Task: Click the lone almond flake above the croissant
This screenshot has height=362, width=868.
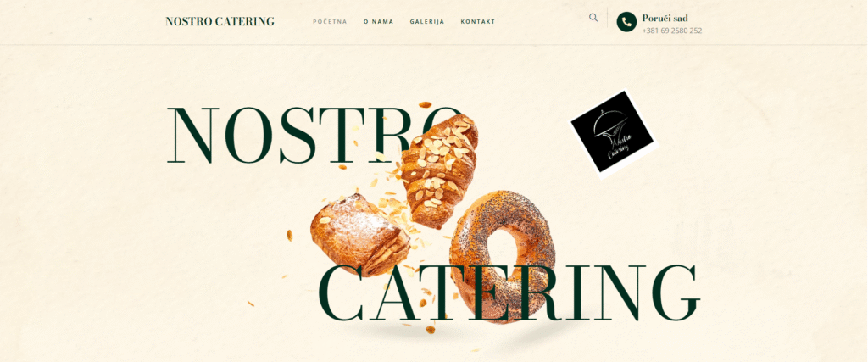Action: [425, 104]
